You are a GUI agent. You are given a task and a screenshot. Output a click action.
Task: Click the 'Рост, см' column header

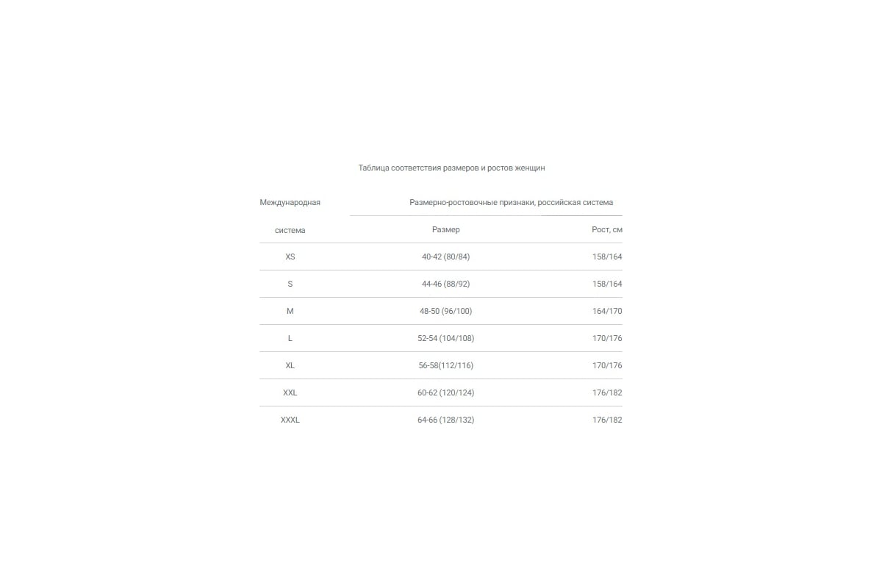coord(606,230)
